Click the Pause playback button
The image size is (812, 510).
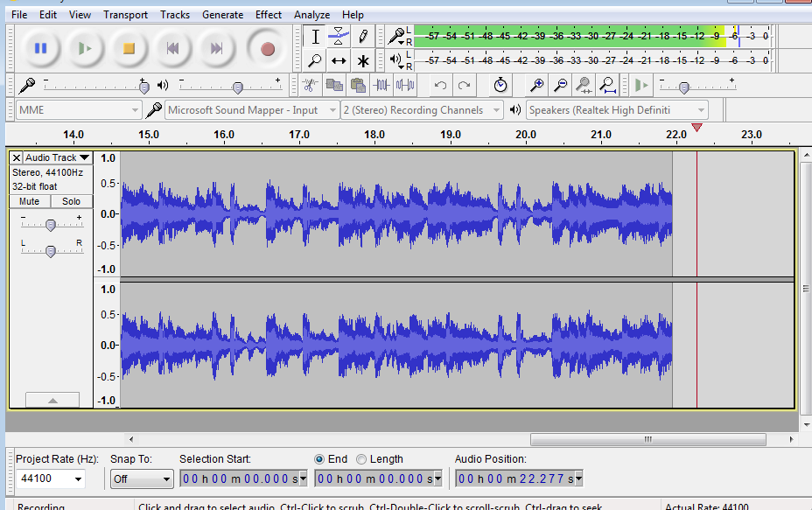pyautogui.click(x=41, y=49)
